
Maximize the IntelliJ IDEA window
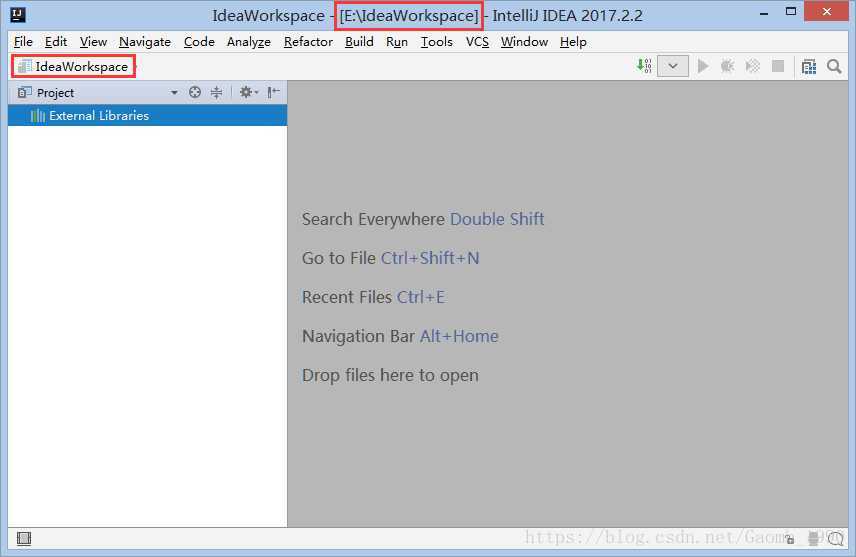point(790,11)
